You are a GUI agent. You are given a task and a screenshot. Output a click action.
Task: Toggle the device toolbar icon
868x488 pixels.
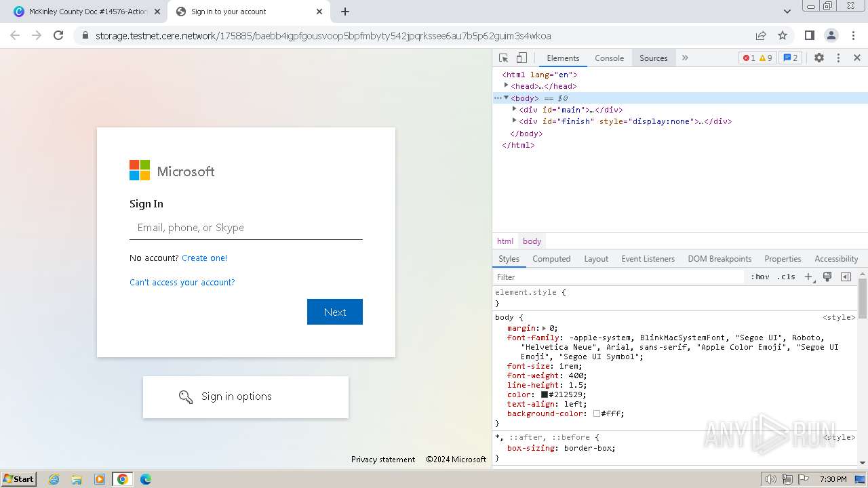(x=521, y=58)
